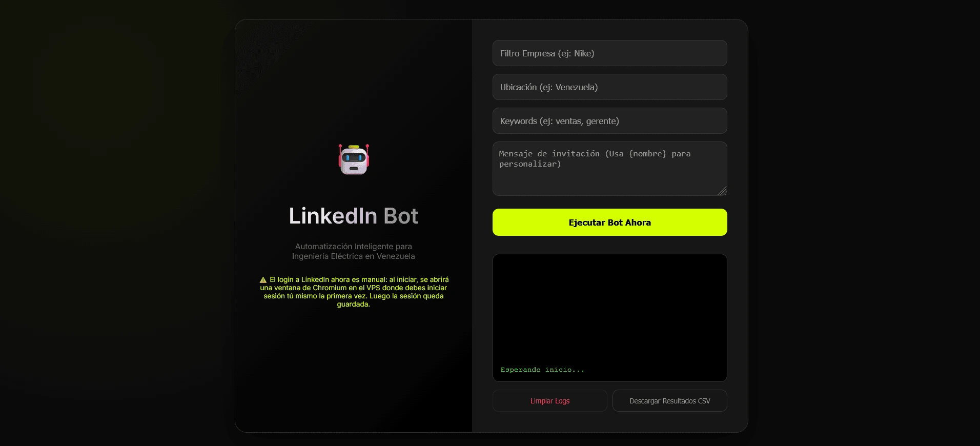Clear logs with Limpiar Logs button
The height and width of the screenshot is (446, 980).
[550, 401]
